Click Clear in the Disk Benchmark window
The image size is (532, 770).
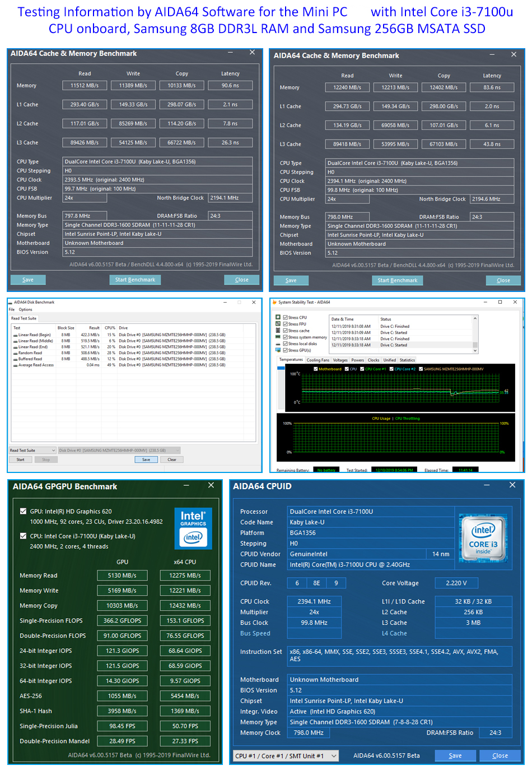click(x=172, y=460)
